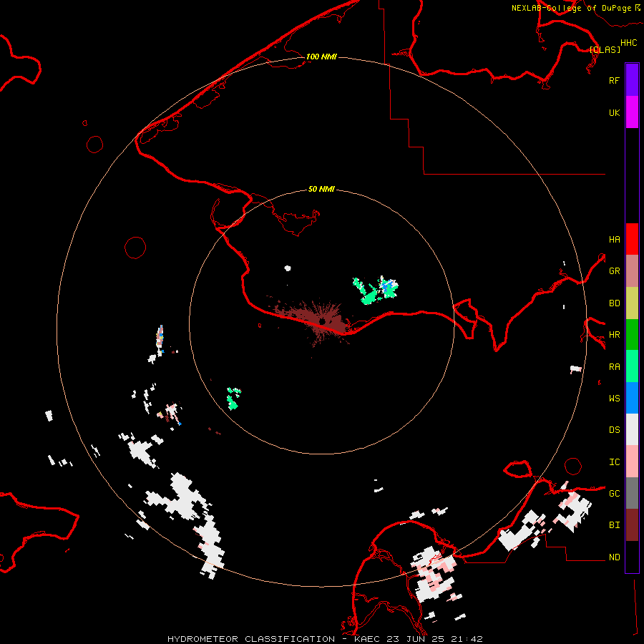Viewport: 644px width, 644px height.
Task: Click the GC gray legend swatch
Action: coord(632,493)
